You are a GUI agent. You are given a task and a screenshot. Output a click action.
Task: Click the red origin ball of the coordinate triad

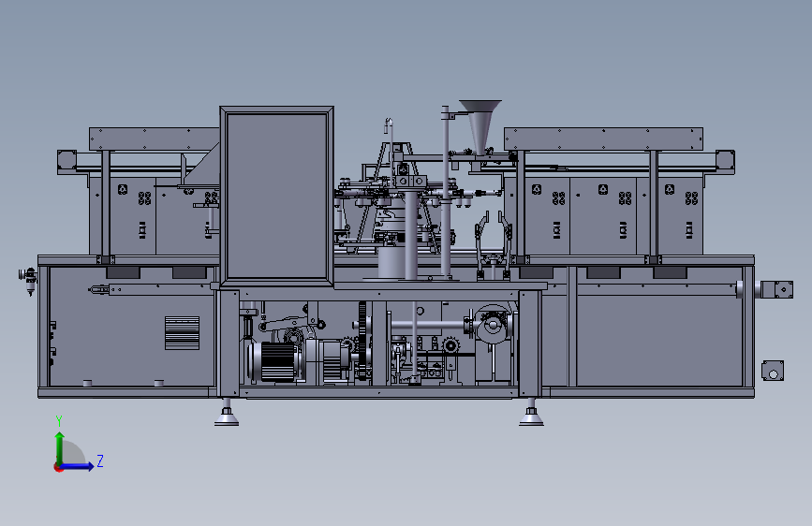click(58, 467)
